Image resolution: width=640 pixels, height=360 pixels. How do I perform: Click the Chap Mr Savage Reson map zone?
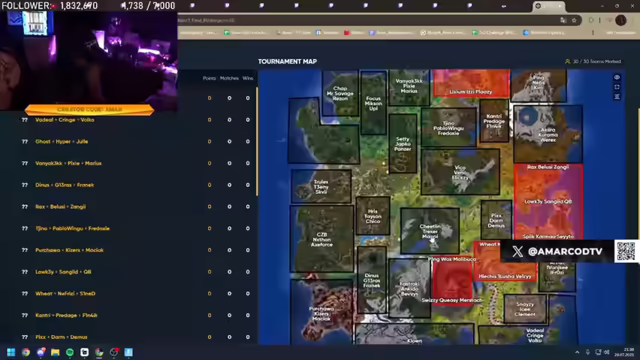click(340, 93)
